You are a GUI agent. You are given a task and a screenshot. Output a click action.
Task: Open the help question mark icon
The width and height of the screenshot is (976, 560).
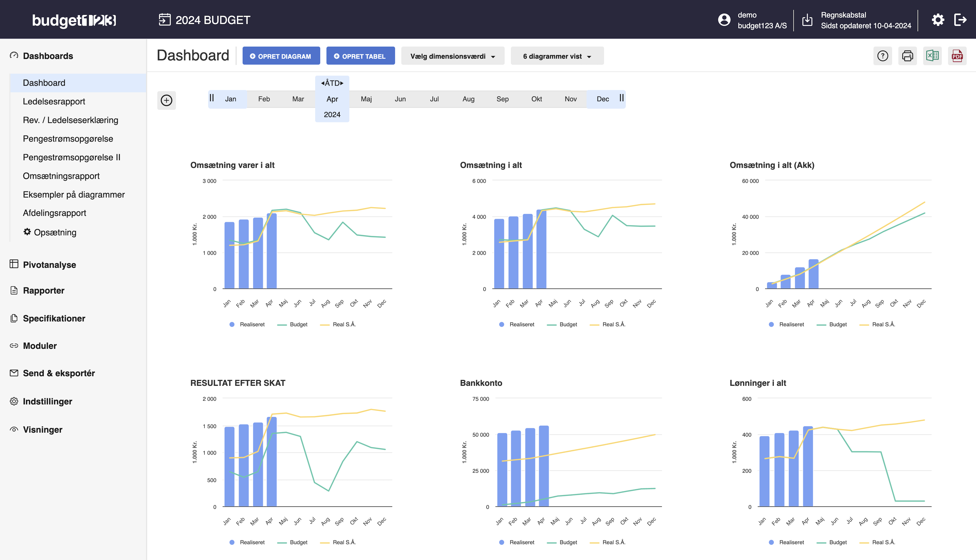pyautogui.click(x=882, y=56)
